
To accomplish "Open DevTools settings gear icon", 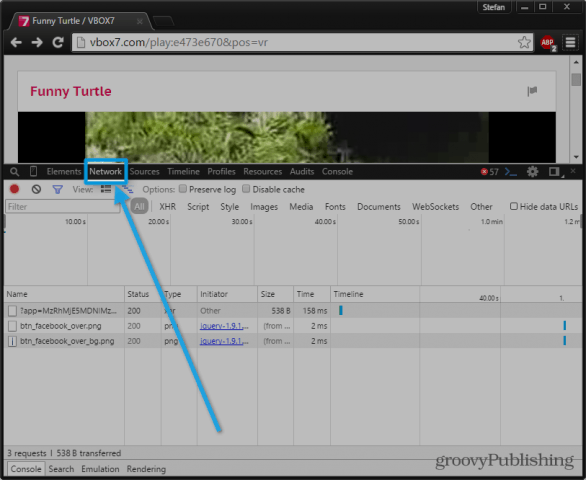I will (532, 172).
